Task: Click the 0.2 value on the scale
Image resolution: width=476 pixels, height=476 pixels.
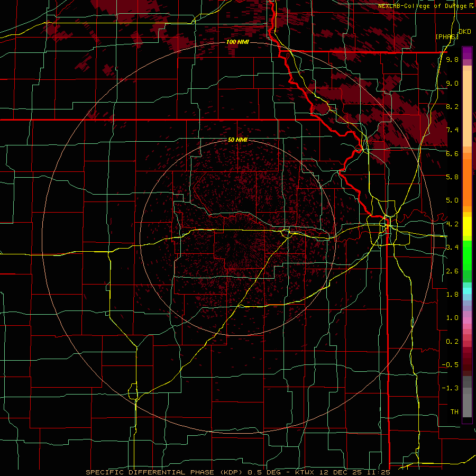Action: click(x=452, y=342)
